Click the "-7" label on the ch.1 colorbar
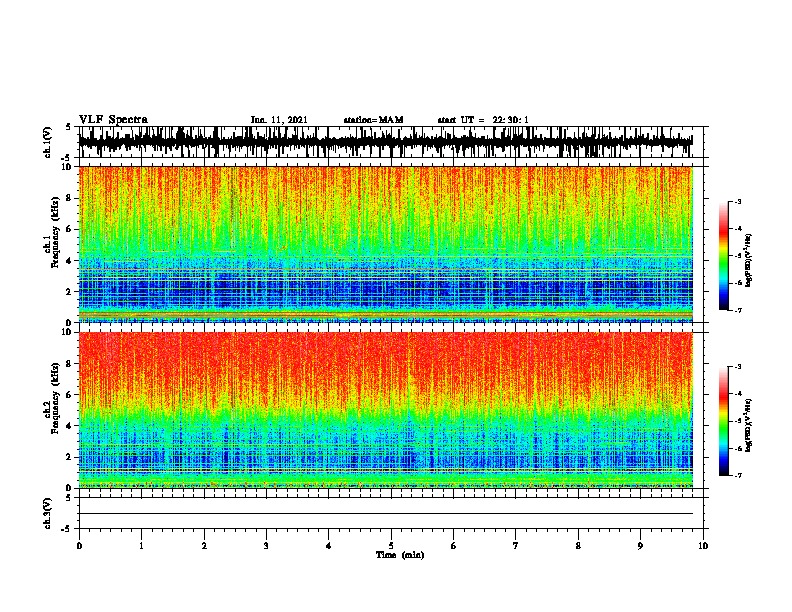 tap(738, 310)
